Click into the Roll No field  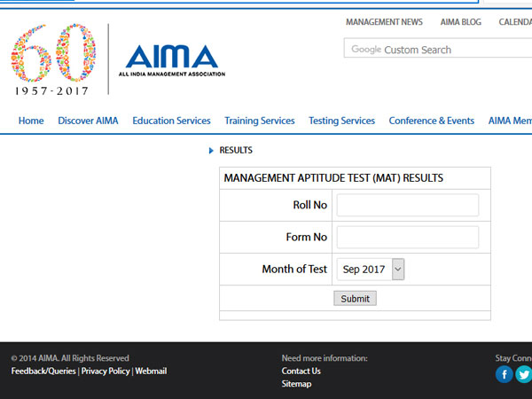tap(407, 206)
